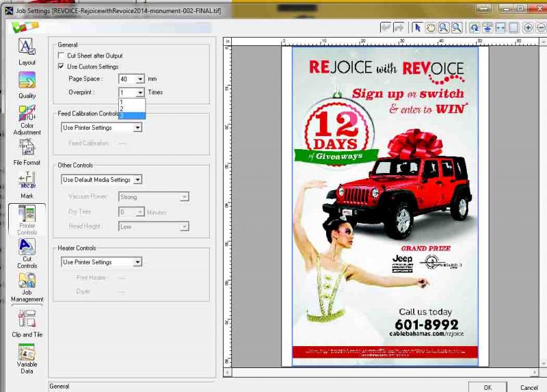Open the Quality settings panel
Screen dimensions: 547x392
pyautogui.click(x=27, y=85)
